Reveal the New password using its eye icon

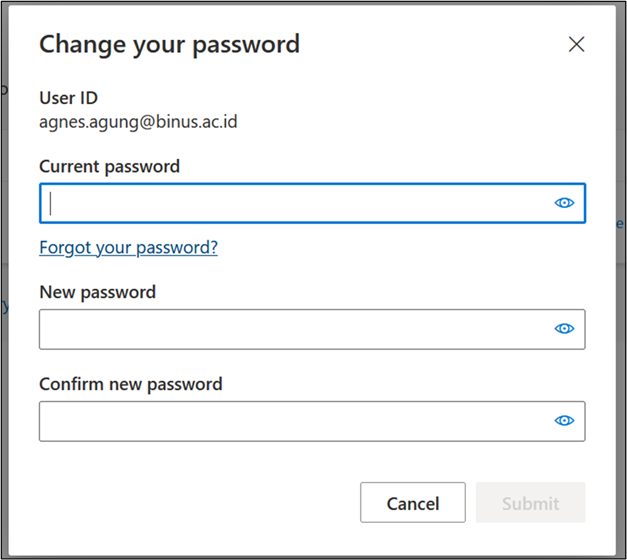pyautogui.click(x=564, y=329)
